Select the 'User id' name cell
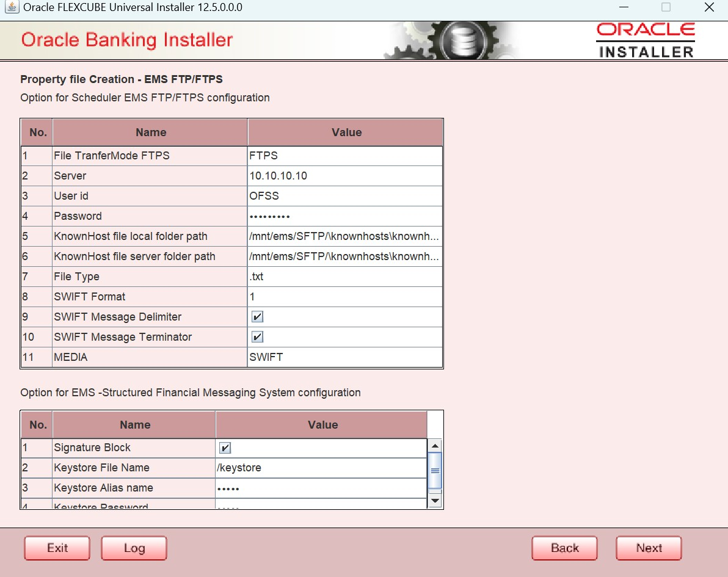This screenshot has height=577, width=728. 150,196
